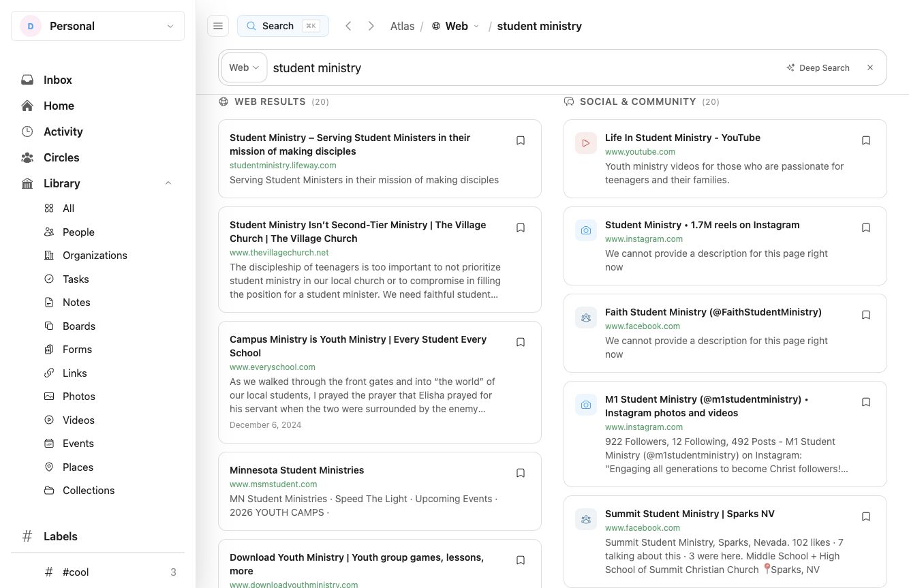Select Boards under Library
The image size is (909, 588).
pos(109,326)
